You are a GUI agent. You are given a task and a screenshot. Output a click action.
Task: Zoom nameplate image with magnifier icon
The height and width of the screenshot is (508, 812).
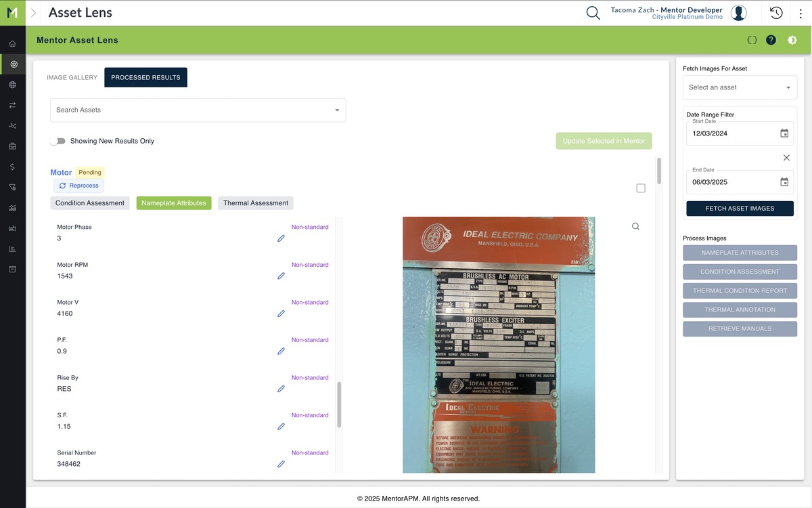(635, 227)
